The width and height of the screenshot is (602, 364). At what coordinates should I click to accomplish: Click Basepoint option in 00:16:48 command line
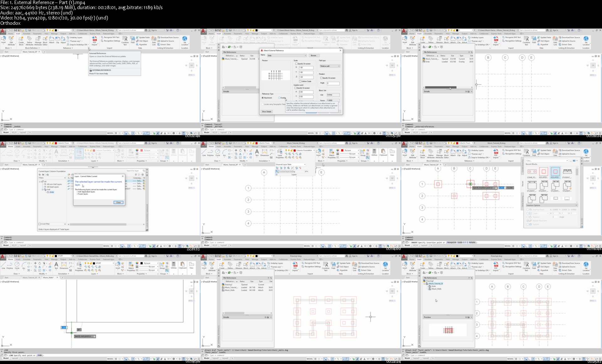point(452,242)
